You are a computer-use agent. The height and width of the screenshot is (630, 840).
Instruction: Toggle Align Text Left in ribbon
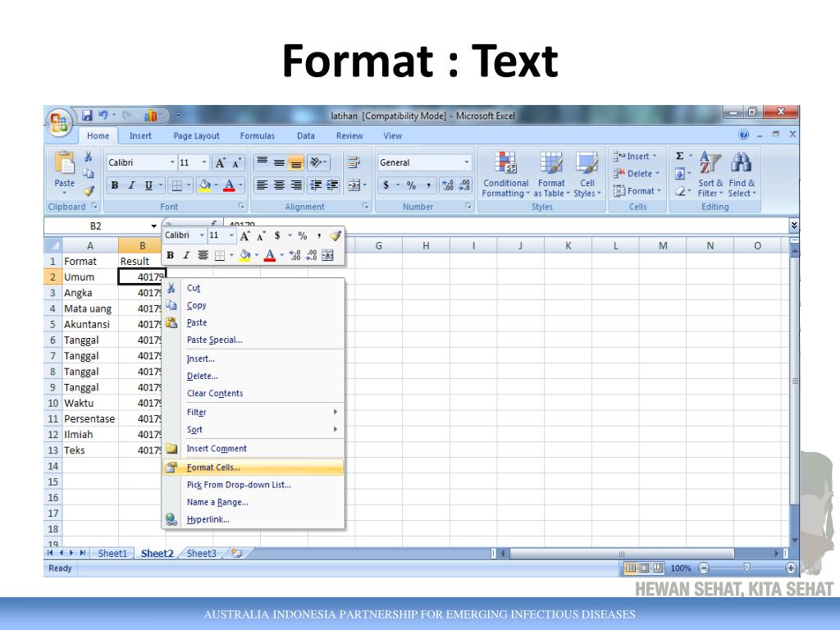[x=262, y=185]
